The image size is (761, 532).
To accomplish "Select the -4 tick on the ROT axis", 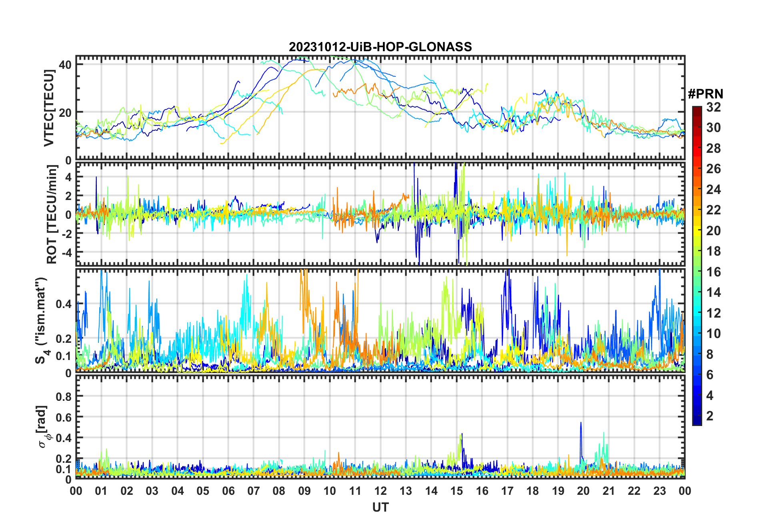I will tap(66, 253).
